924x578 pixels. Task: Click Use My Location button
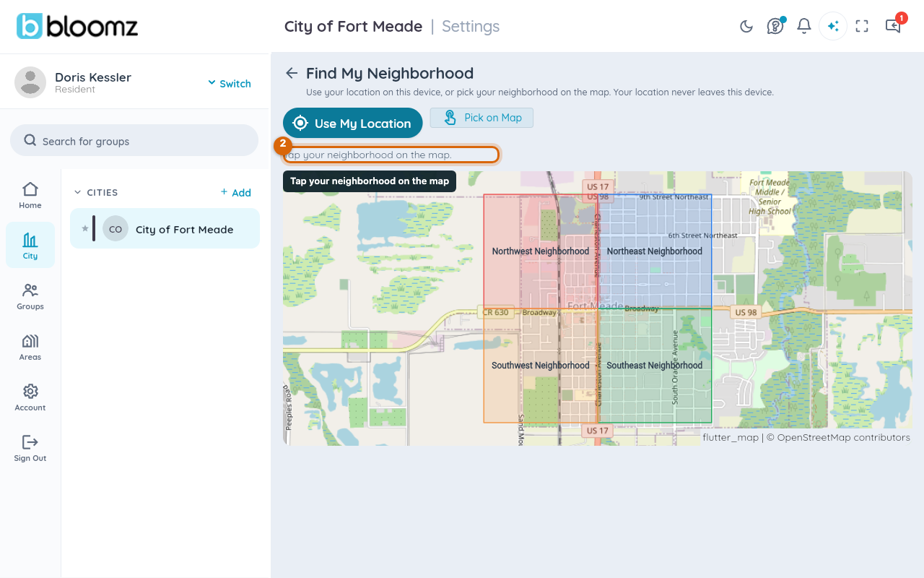352,124
